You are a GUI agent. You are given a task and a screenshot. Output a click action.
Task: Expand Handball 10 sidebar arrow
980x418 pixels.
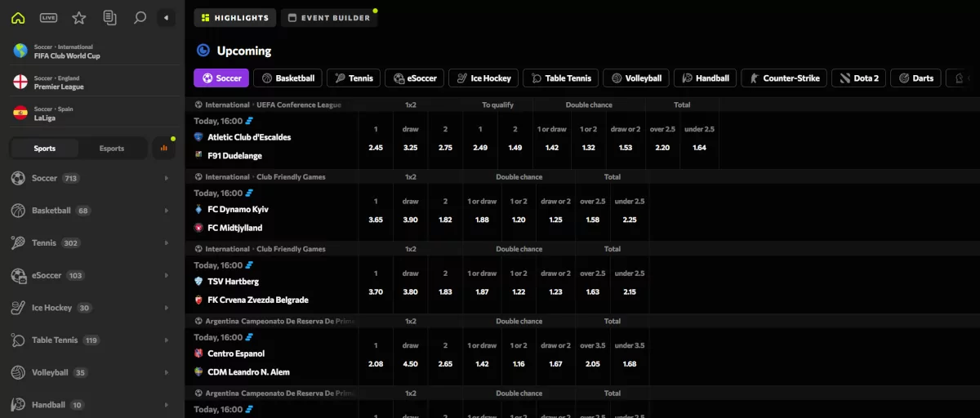(167, 405)
